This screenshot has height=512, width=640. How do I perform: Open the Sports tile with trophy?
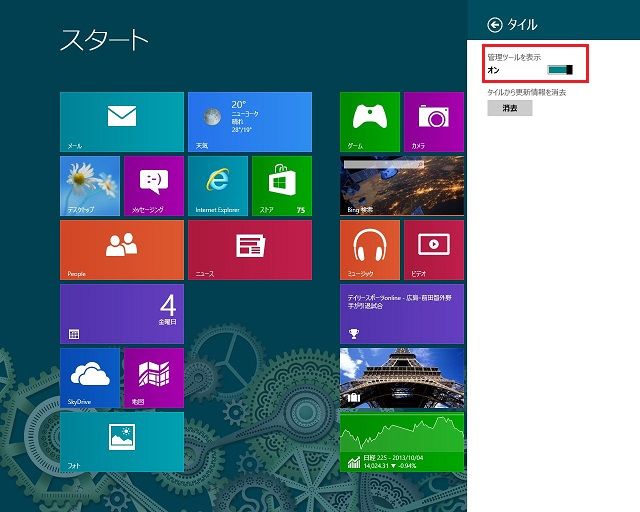tap(402, 314)
